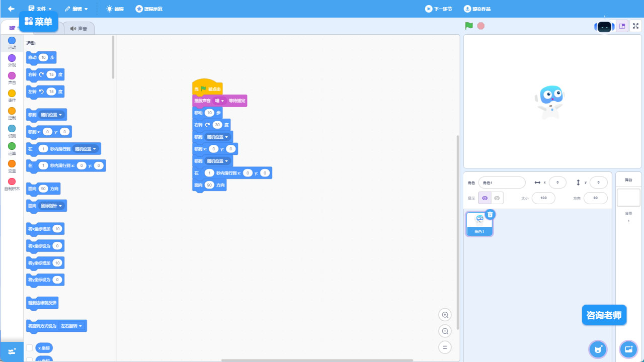Enter fullscreen stage presentation mode
The height and width of the screenshot is (362, 644).
[x=635, y=26]
